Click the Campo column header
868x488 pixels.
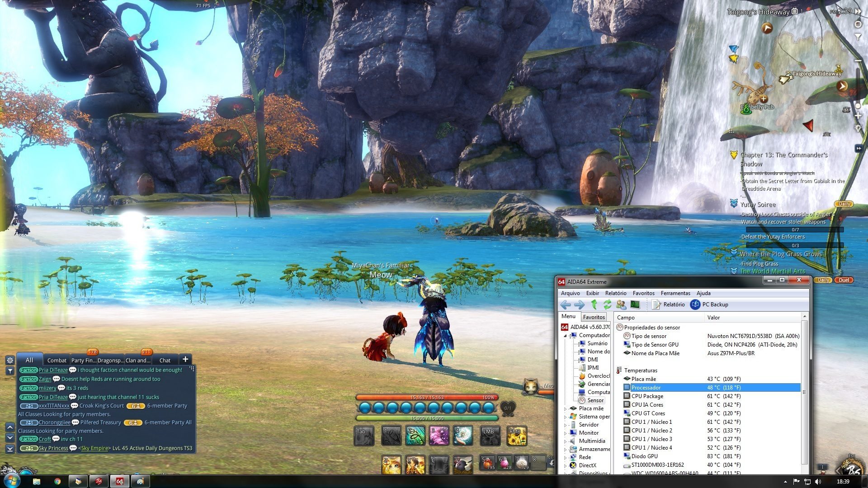(660, 318)
